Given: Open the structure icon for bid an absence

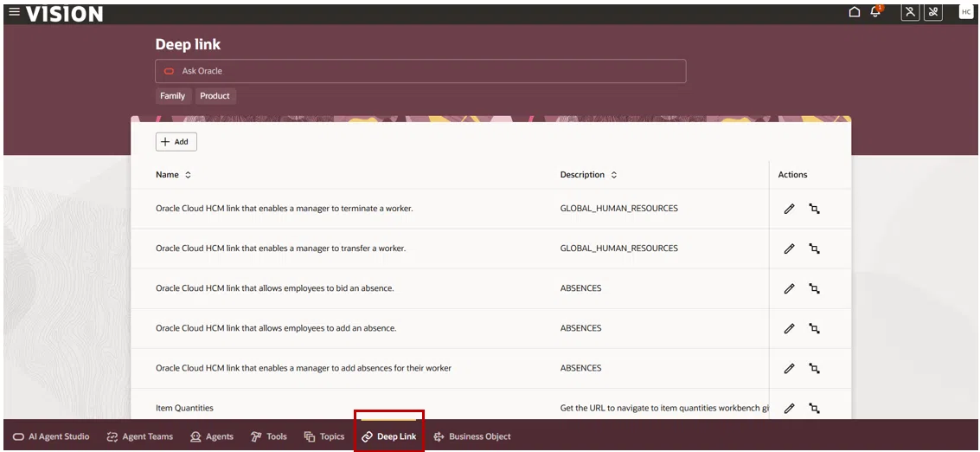Looking at the screenshot, I should click(814, 288).
